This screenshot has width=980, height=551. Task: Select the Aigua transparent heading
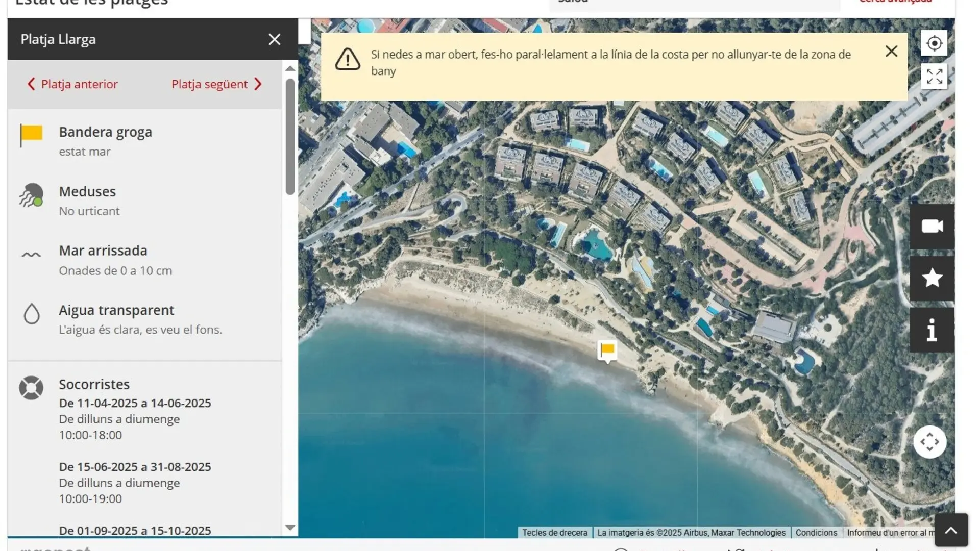[x=116, y=310]
